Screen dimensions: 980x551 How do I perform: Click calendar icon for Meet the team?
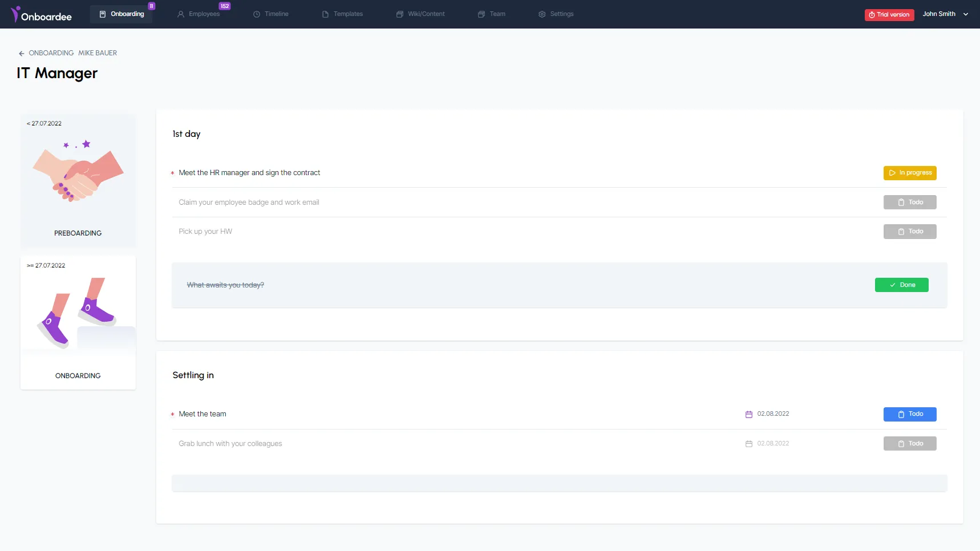(749, 414)
